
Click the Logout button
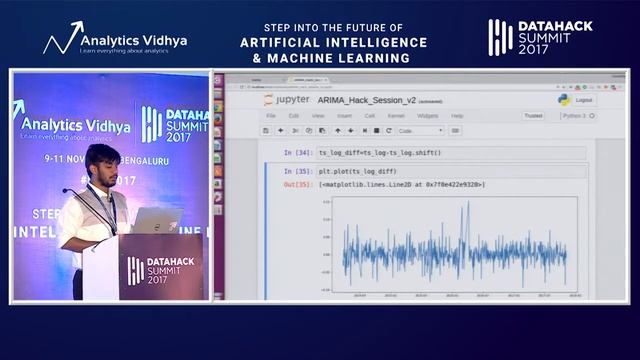pos(584,100)
